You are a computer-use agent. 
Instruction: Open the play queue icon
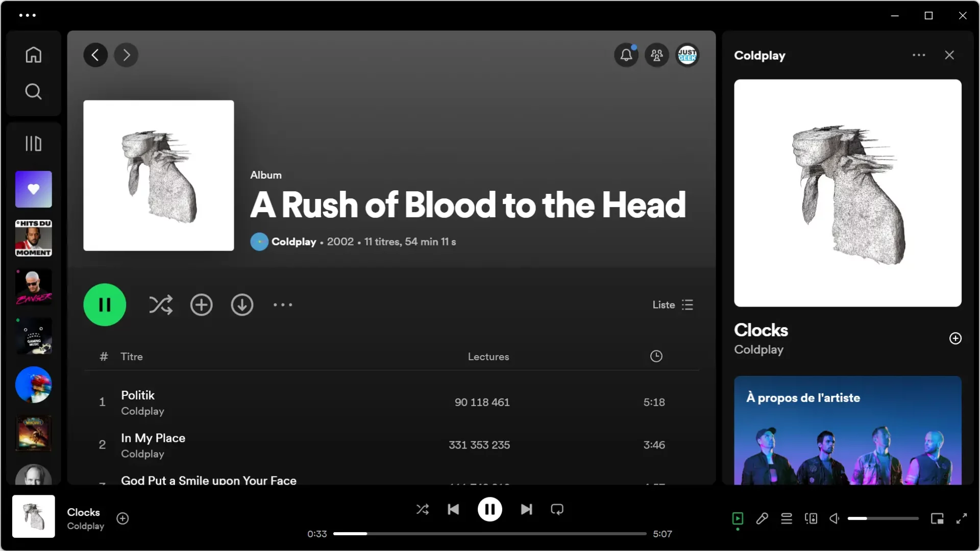tap(787, 519)
